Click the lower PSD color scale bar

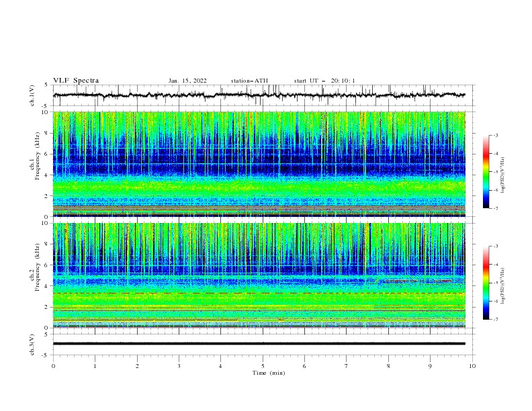486,283
